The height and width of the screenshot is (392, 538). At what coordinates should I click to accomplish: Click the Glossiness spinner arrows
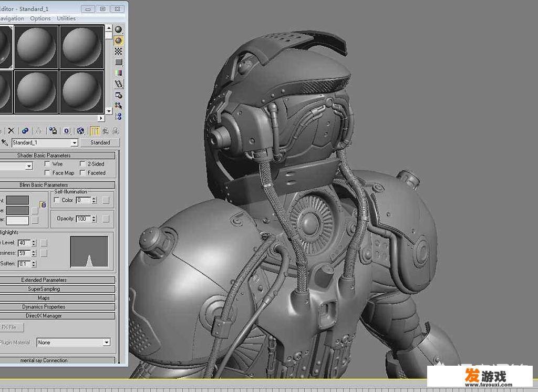[34, 253]
